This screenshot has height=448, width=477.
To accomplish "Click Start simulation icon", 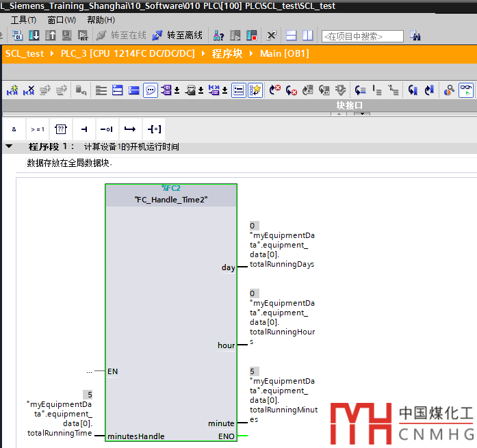I will coord(66,36).
